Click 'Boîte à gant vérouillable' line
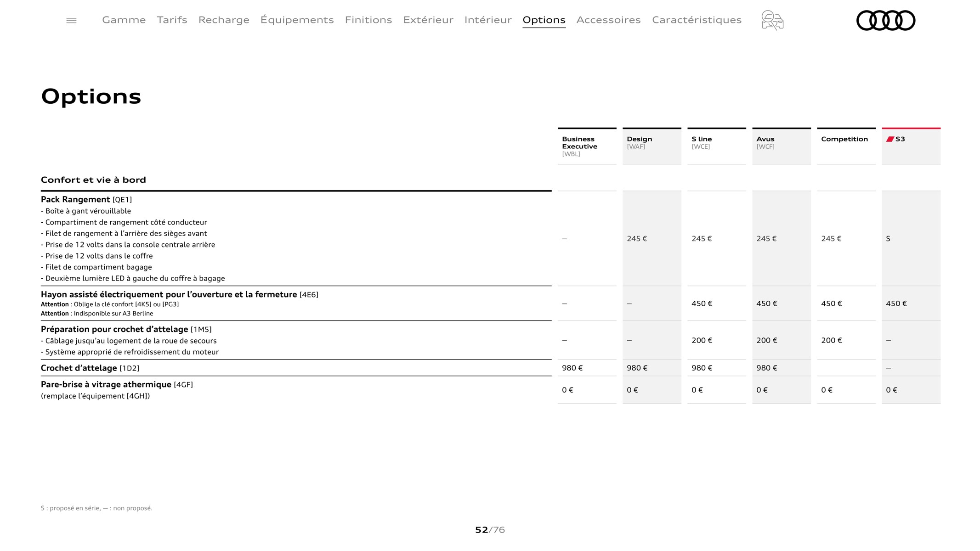This screenshot has height=551, width=980. 86,211
